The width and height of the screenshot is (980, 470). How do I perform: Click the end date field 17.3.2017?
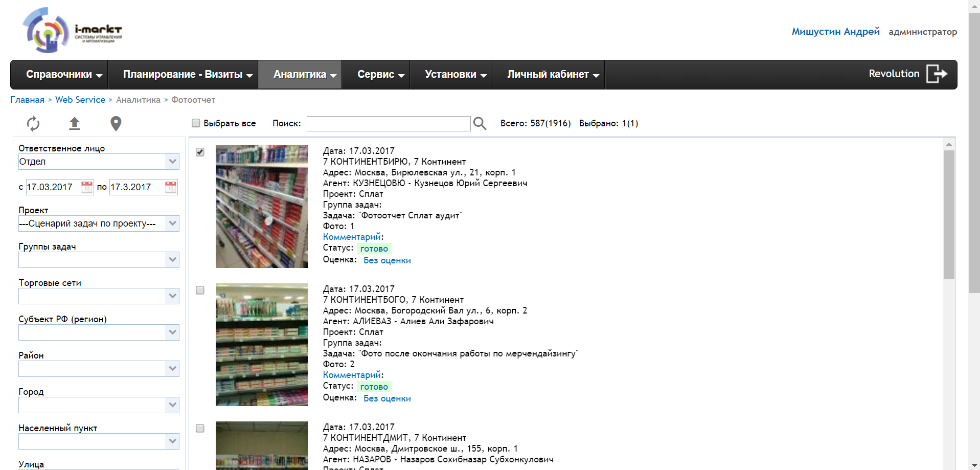coord(137,187)
